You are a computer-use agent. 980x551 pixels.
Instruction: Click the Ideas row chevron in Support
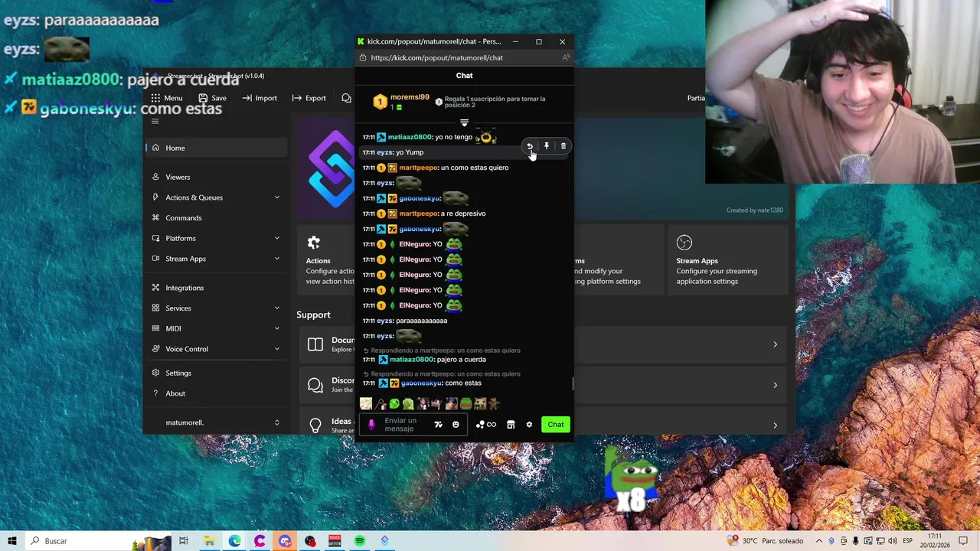775,425
